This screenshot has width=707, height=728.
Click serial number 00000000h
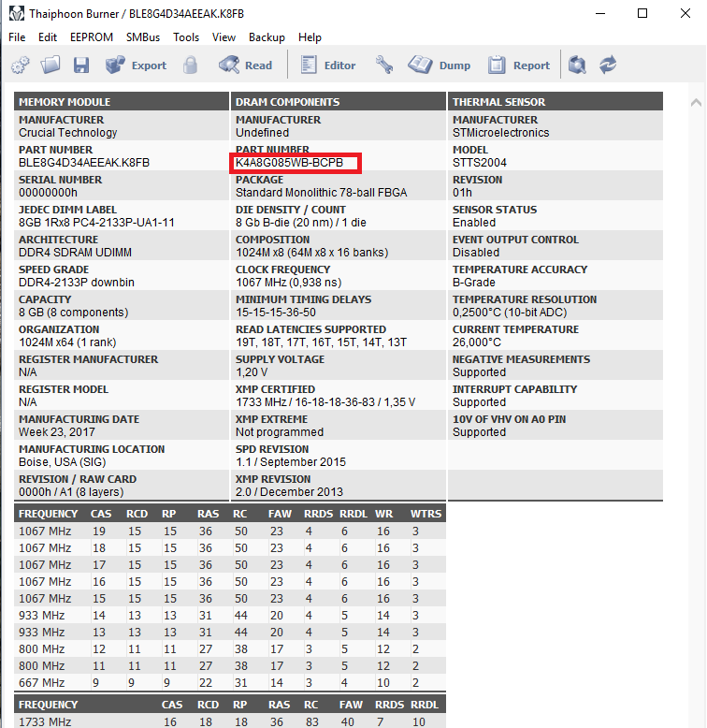49,193
